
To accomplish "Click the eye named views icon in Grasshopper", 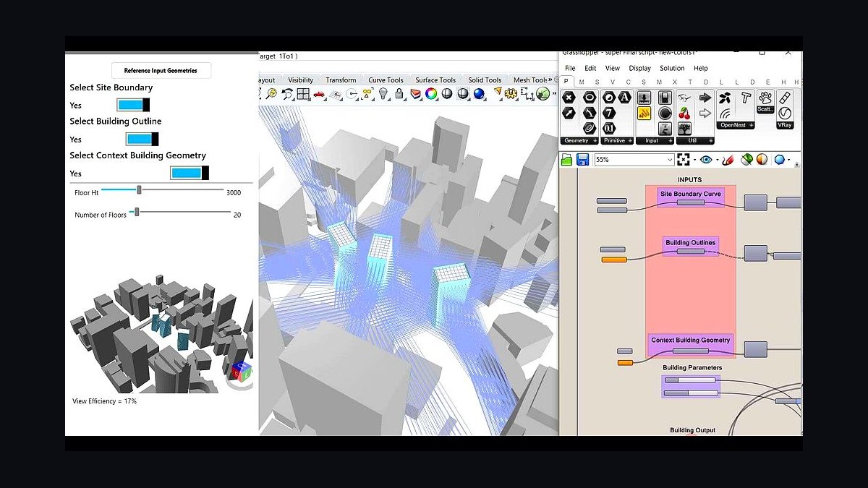I will point(706,159).
